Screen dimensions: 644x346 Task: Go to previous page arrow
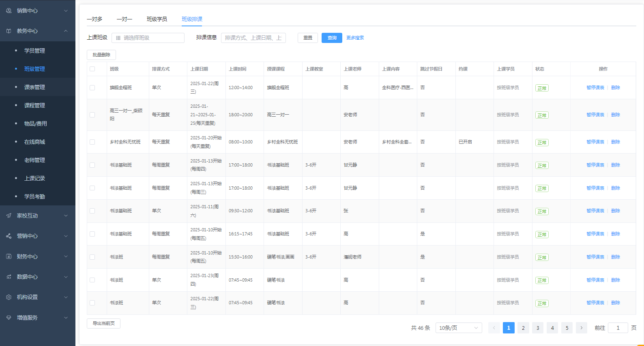point(494,328)
